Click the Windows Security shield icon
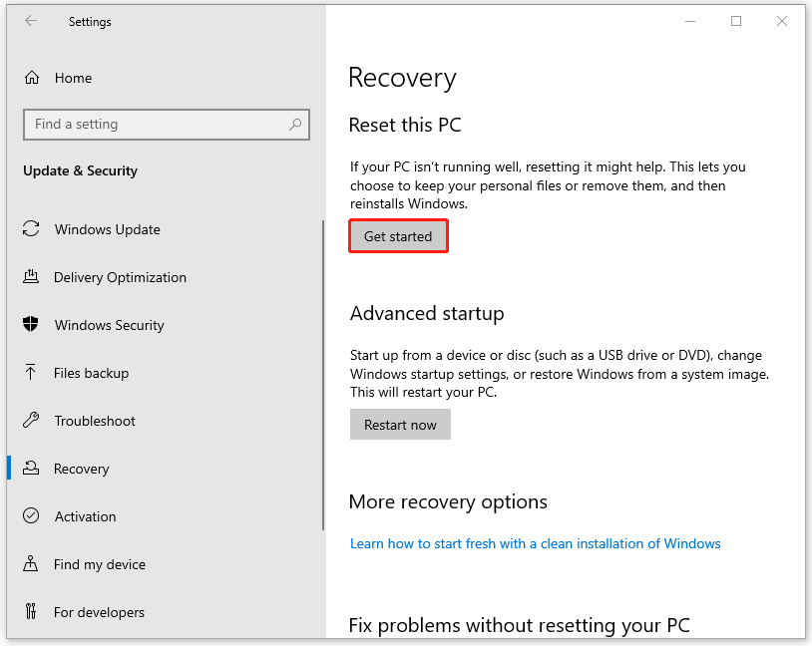The image size is (812, 646). 31,325
